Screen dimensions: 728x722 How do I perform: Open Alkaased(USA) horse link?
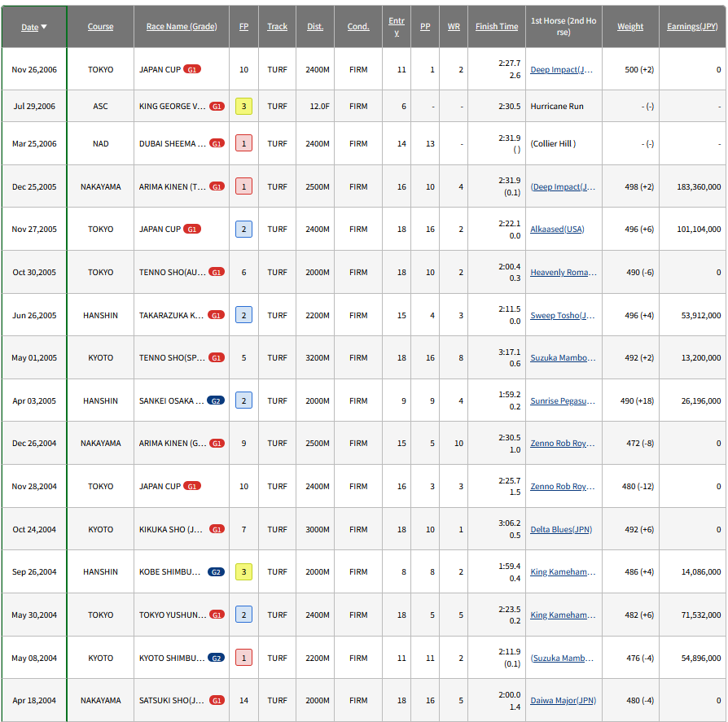pyautogui.click(x=557, y=230)
